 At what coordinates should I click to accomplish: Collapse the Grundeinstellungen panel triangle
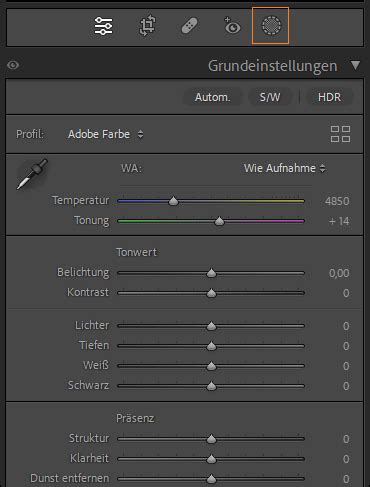[x=355, y=65]
